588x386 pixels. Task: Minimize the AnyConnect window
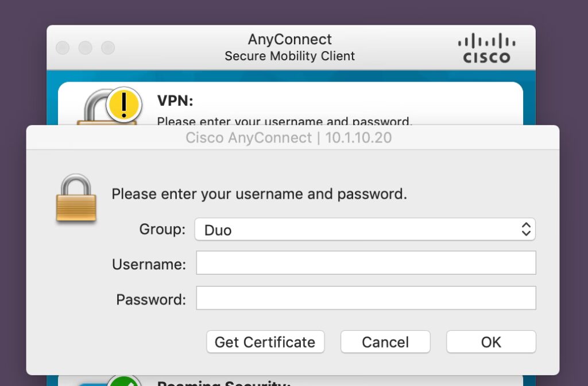click(x=85, y=48)
